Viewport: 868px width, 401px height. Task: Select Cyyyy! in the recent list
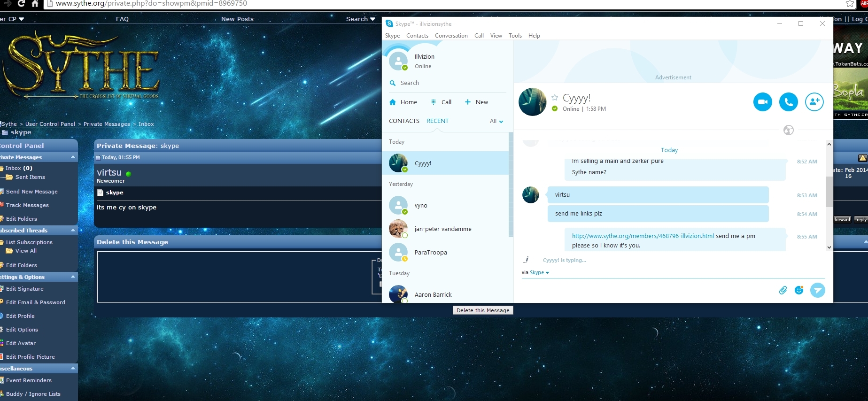(x=445, y=163)
